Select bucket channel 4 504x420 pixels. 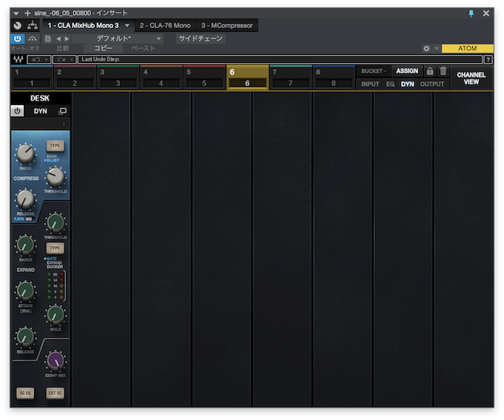[161, 78]
